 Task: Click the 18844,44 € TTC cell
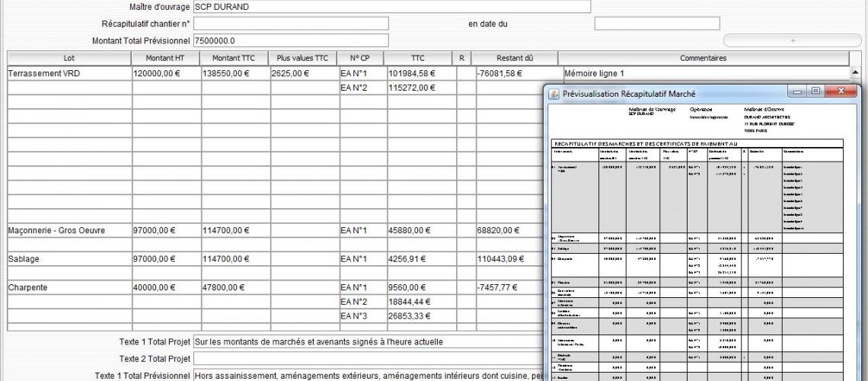click(x=422, y=303)
